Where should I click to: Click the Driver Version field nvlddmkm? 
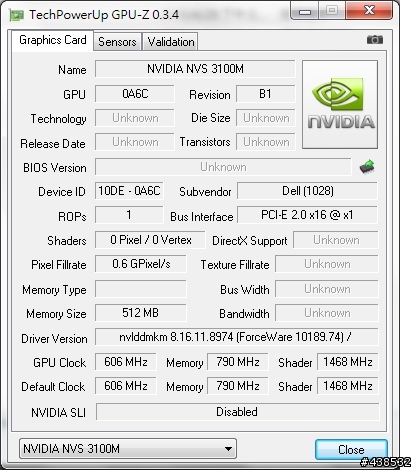pos(237,337)
